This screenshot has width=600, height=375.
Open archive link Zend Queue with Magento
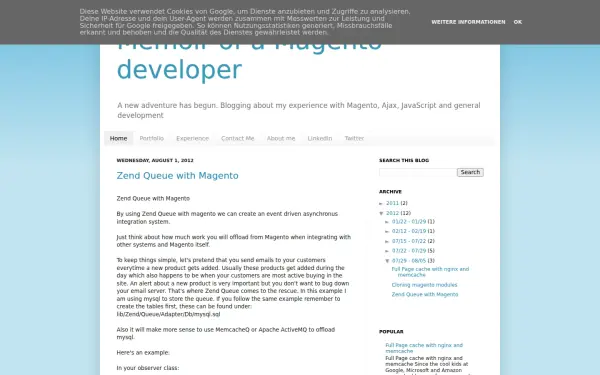[425, 295]
